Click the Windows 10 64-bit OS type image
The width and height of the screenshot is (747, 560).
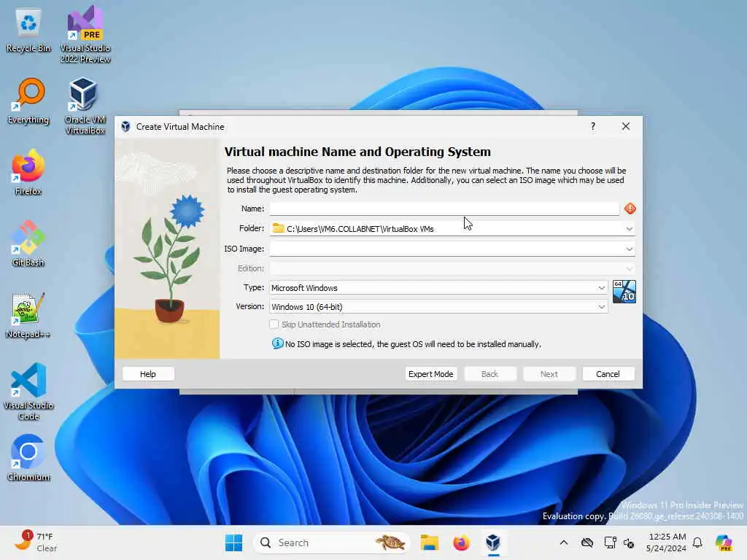point(624,292)
